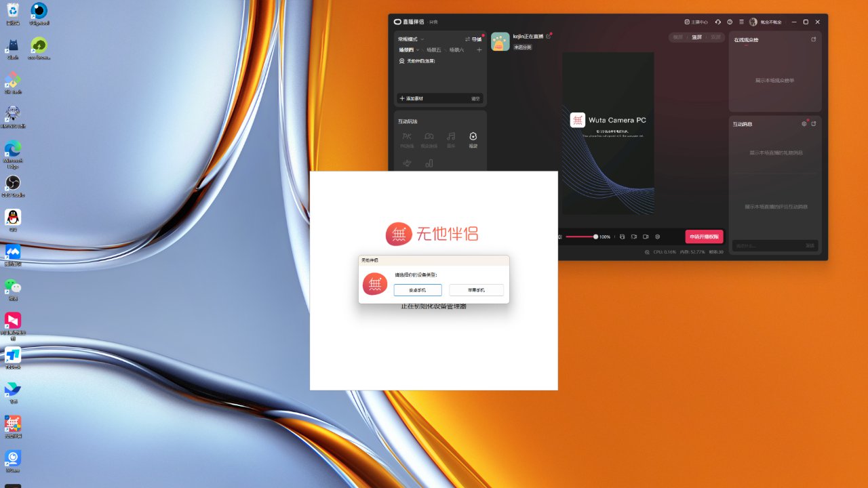Screen dimensions: 868x488
Task: Expand the 常规模式 mode dropdown
Action: 411,39
